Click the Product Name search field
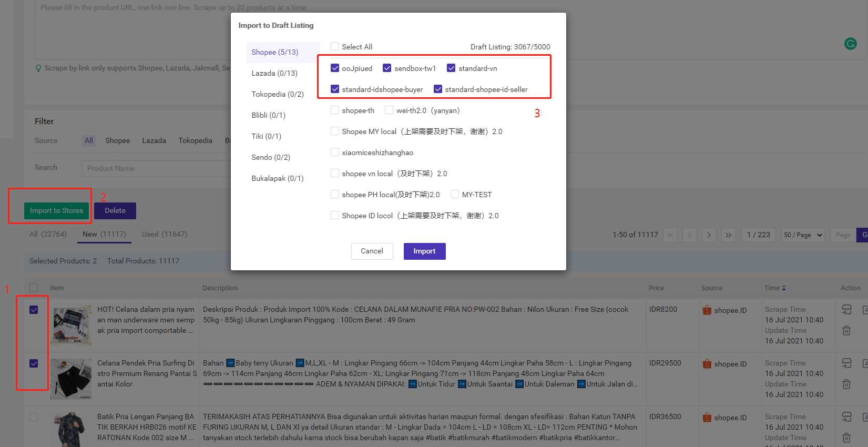This screenshot has width=868, height=447. tap(156, 169)
